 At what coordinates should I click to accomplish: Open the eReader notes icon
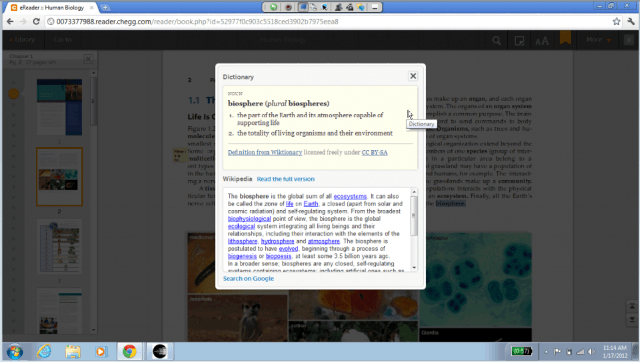pos(519,40)
